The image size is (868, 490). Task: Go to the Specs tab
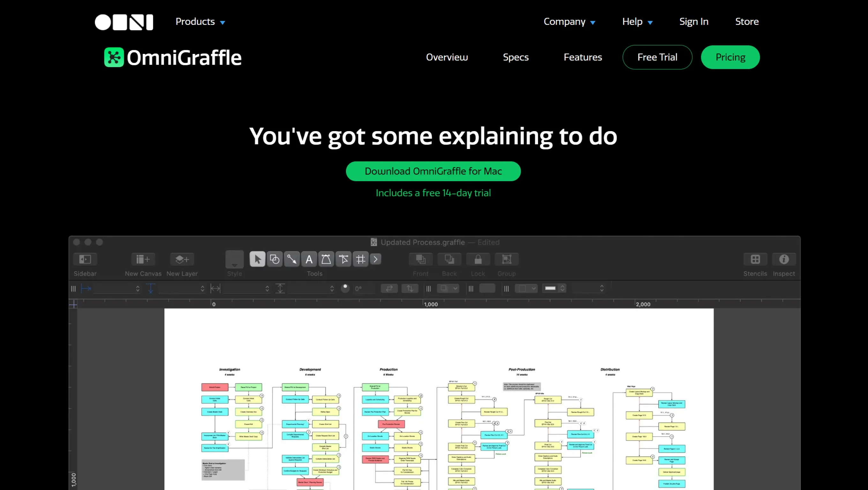[x=516, y=57]
